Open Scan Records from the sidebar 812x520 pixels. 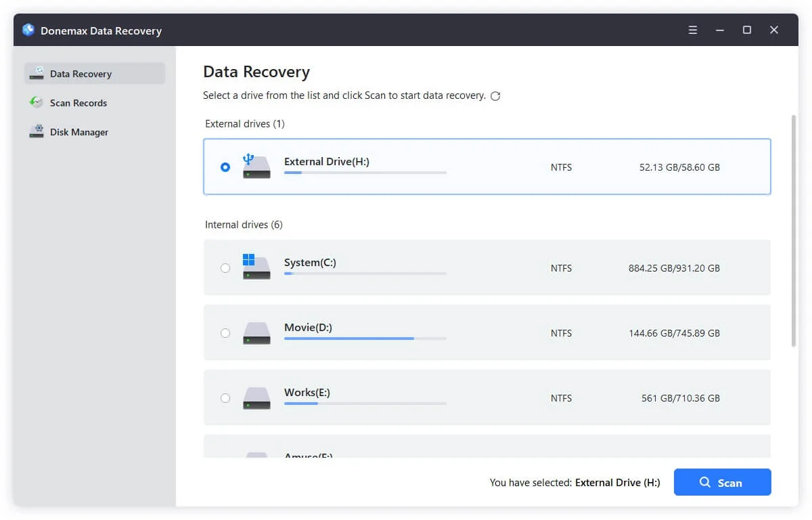pyautogui.click(x=78, y=102)
